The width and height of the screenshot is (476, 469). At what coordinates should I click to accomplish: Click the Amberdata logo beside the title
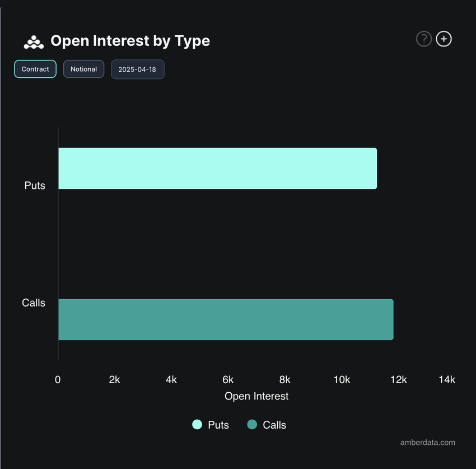[x=34, y=42]
